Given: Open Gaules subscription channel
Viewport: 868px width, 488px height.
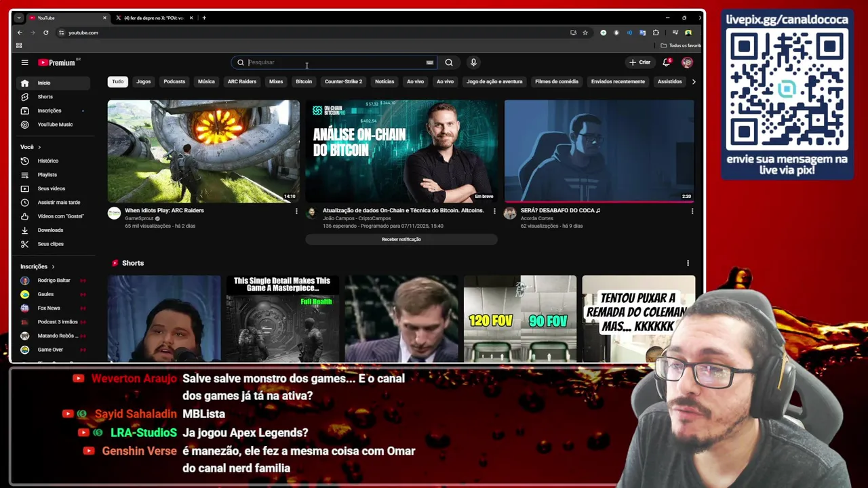Looking at the screenshot, I should (x=54, y=294).
